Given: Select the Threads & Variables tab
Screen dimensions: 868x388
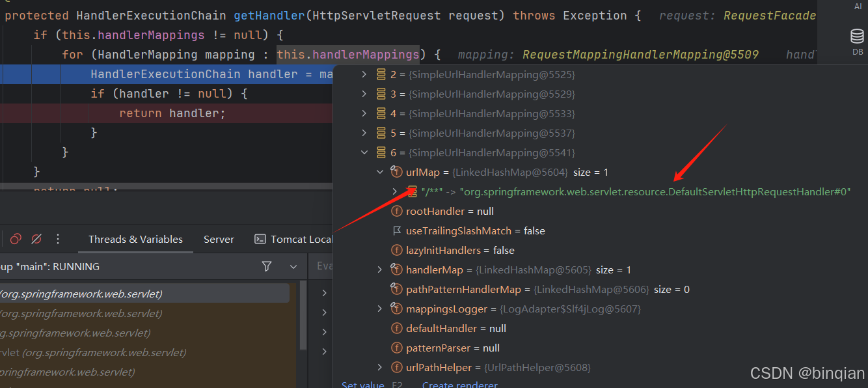Looking at the screenshot, I should click(135, 239).
